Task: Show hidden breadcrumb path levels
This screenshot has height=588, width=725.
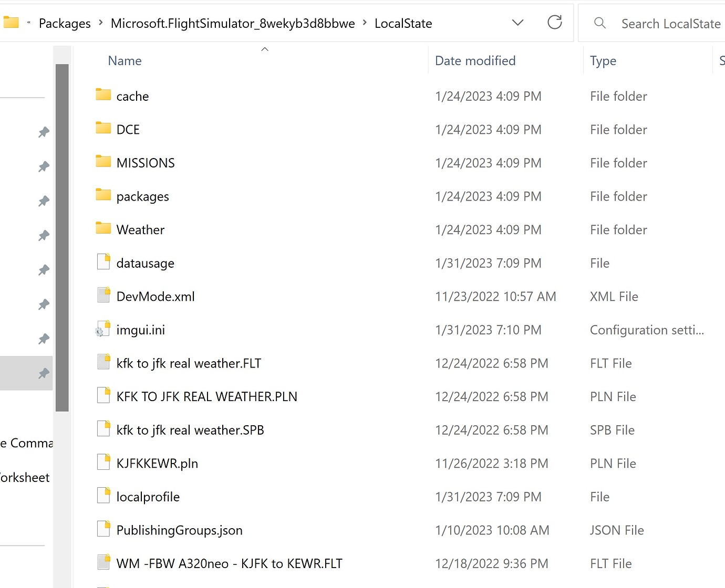Action: (28, 23)
